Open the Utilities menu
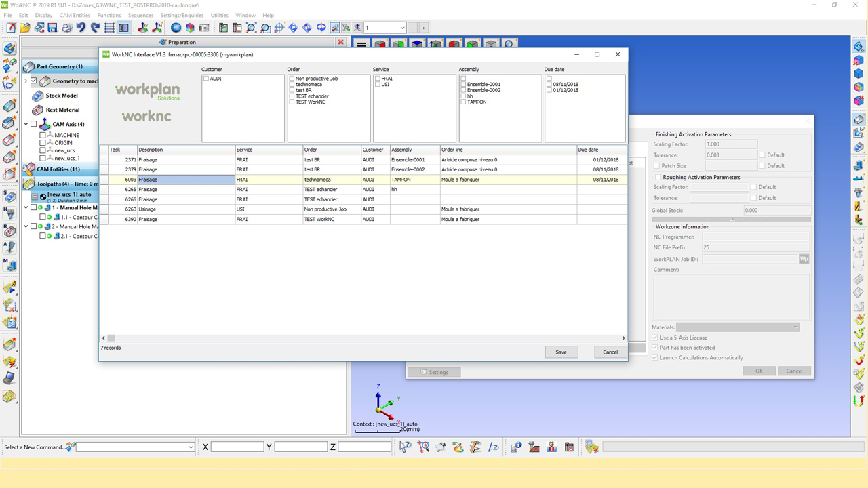This screenshot has width=868, height=488. [219, 15]
